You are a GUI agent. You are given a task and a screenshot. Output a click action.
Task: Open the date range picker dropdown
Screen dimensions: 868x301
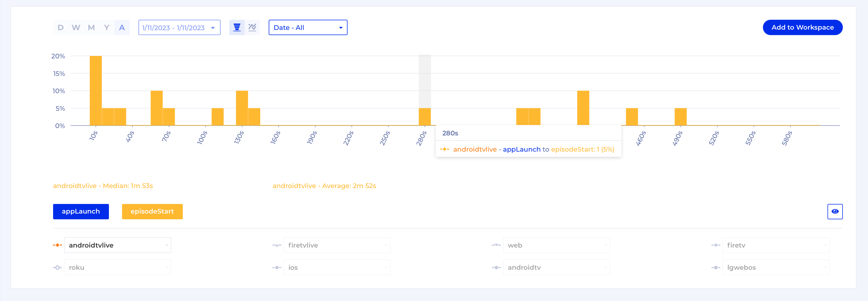coord(179,28)
